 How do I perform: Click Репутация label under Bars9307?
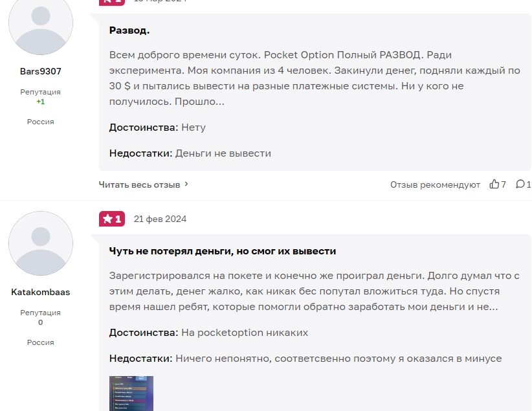click(40, 92)
